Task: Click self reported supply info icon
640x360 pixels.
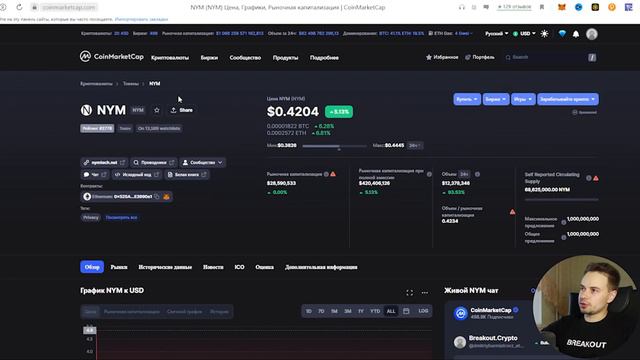Action: click(x=589, y=178)
